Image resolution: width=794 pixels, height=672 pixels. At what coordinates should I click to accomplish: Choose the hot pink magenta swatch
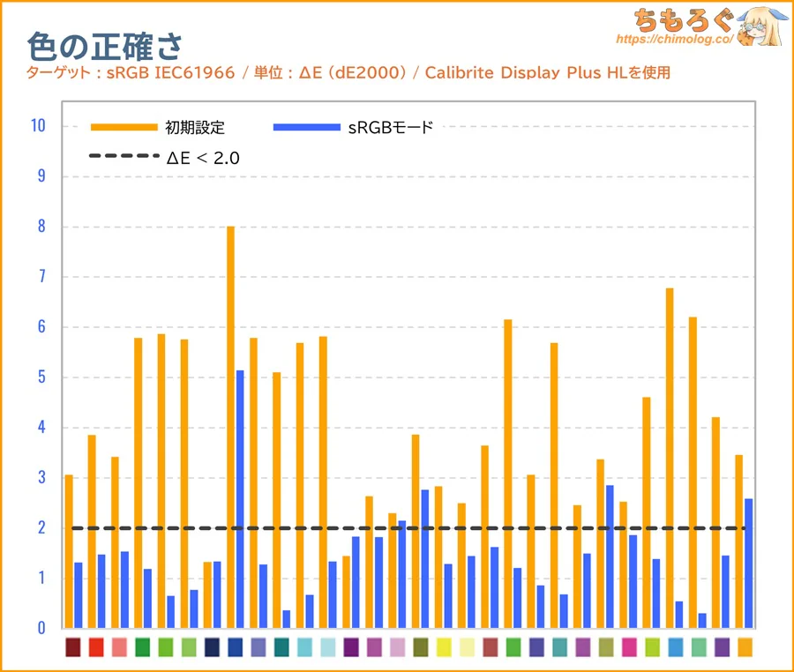pyautogui.click(x=629, y=647)
